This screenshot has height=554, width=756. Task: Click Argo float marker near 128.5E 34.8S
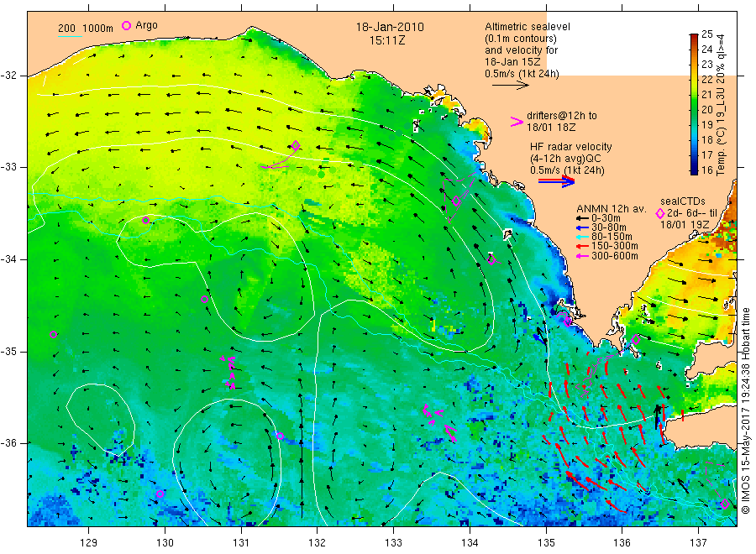point(54,335)
